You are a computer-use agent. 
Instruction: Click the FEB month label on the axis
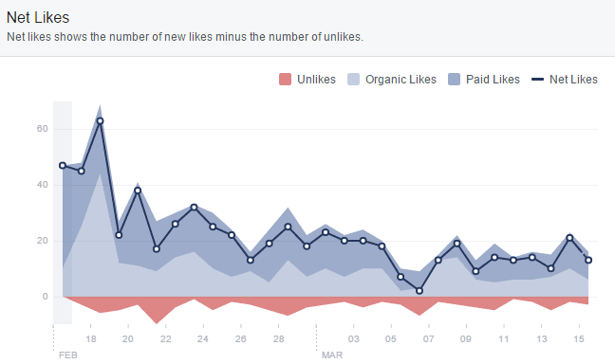(x=68, y=355)
